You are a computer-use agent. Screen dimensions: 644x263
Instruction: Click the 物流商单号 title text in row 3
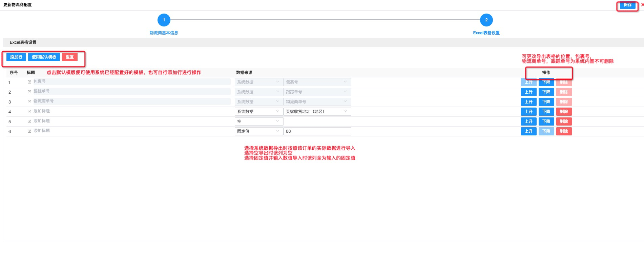pos(44,101)
